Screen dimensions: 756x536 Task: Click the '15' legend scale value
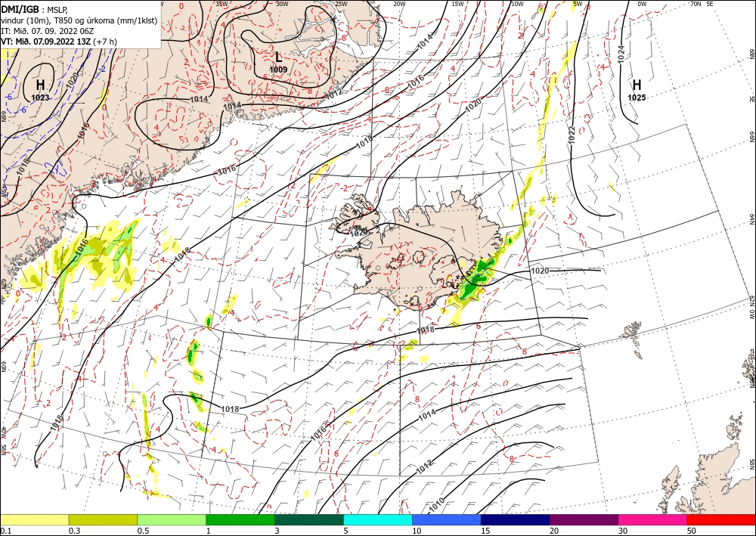485,531
